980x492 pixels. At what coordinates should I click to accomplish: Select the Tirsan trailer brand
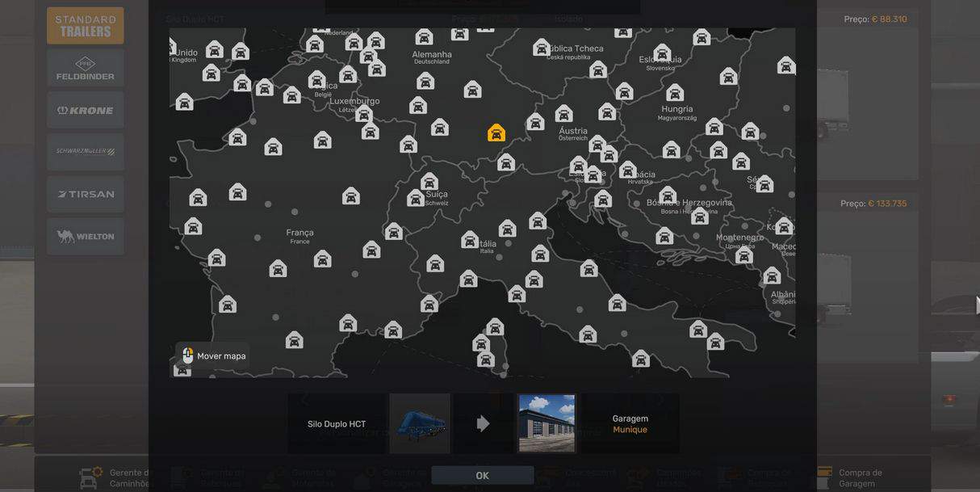86,194
